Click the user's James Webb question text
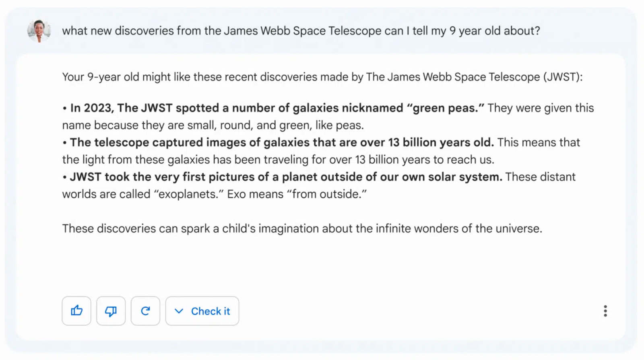 tap(301, 31)
